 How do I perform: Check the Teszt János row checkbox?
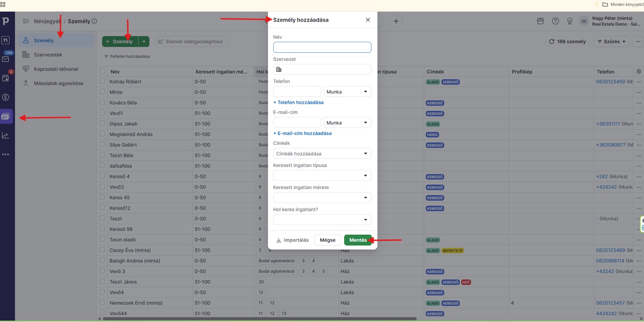pos(102,281)
